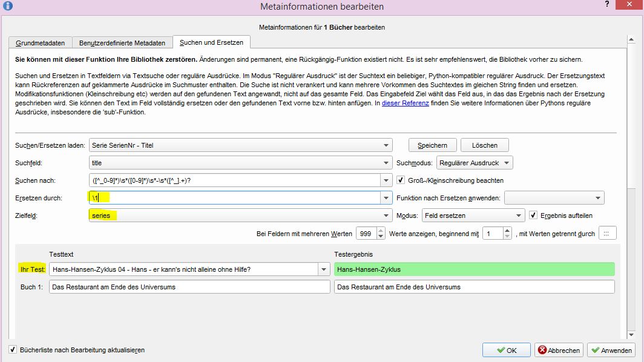Image resolution: width=644 pixels, height=362 pixels.
Task: Uncheck the Ergebnis aufteilen checkbox
Action: point(533,216)
